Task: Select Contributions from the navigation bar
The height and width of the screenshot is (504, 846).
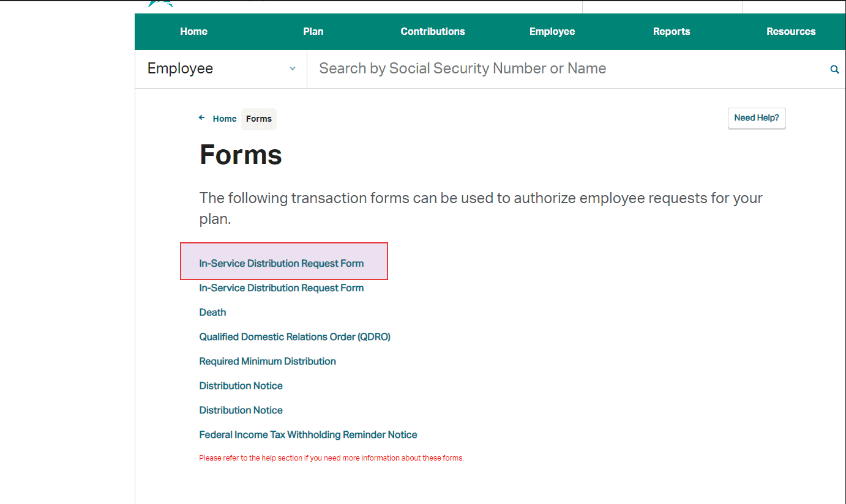Action: pyautogui.click(x=433, y=31)
